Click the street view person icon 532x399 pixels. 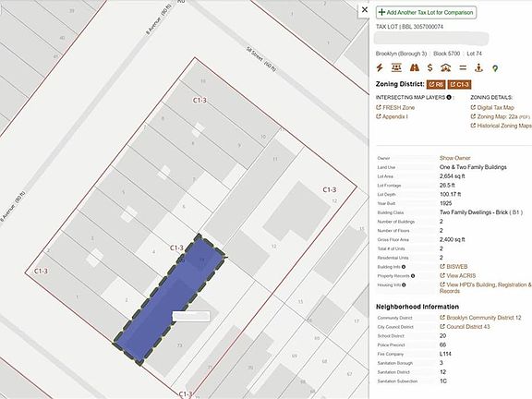[x=478, y=67]
